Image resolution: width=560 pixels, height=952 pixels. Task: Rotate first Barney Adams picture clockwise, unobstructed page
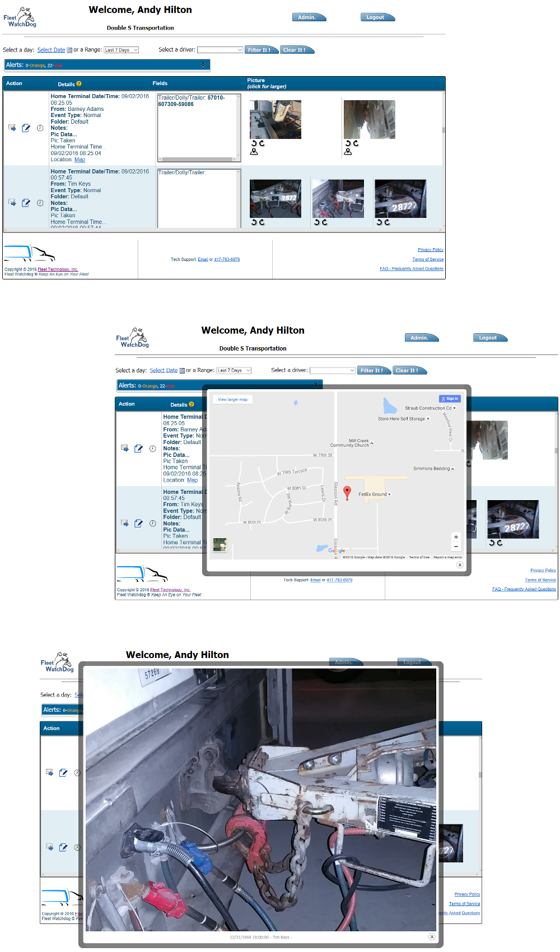click(x=262, y=143)
